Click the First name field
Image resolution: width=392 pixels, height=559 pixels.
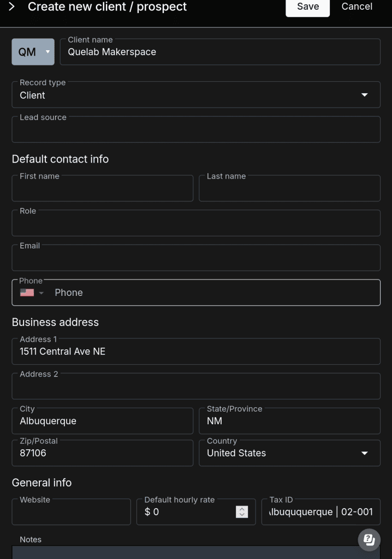click(x=103, y=188)
